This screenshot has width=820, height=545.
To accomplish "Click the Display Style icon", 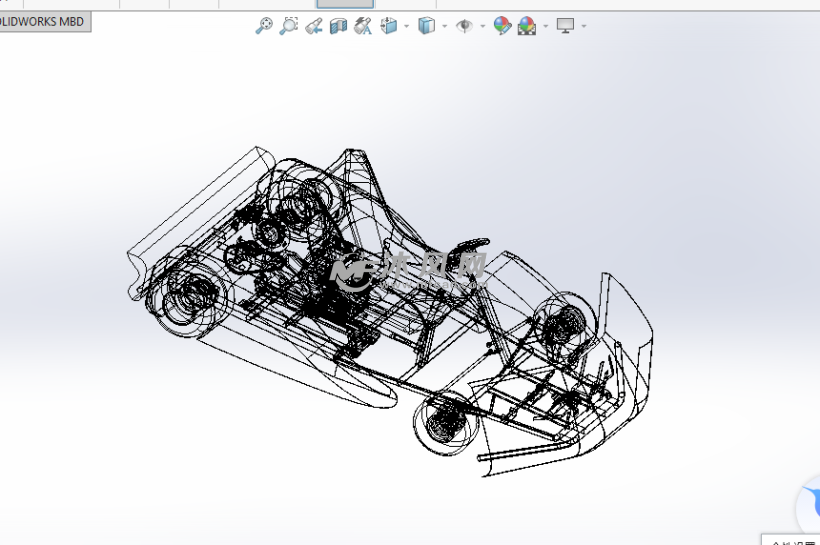I will coord(427,26).
